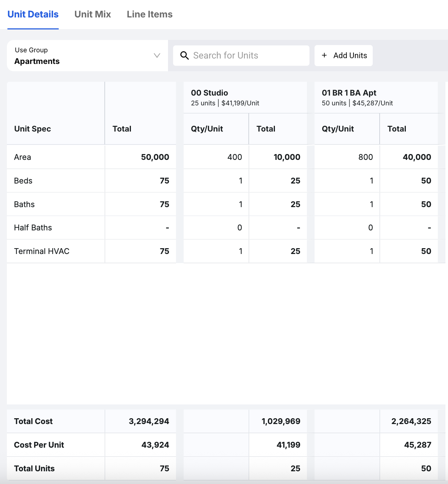Click the 01 BR 1 BA Apt header
448x484 pixels.
349,93
